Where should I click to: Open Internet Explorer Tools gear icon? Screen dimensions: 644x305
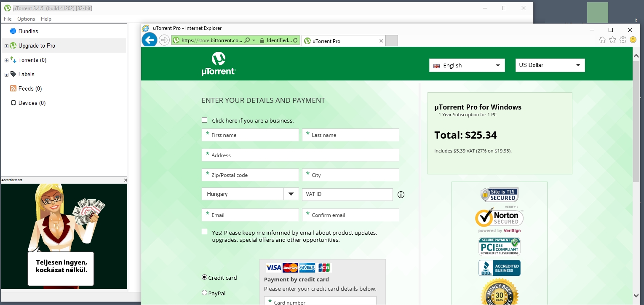(623, 40)
